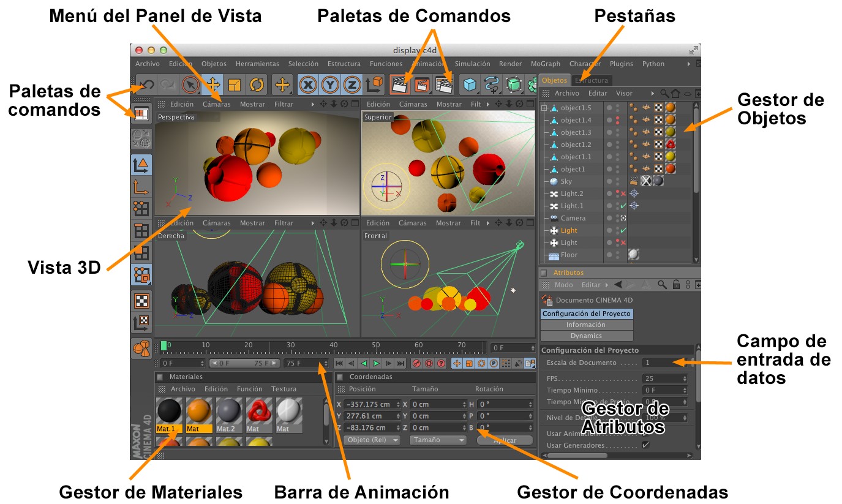The image size is (842, 504).
Task: Click the Play button in the animation bar
Action: coord(377,363)
